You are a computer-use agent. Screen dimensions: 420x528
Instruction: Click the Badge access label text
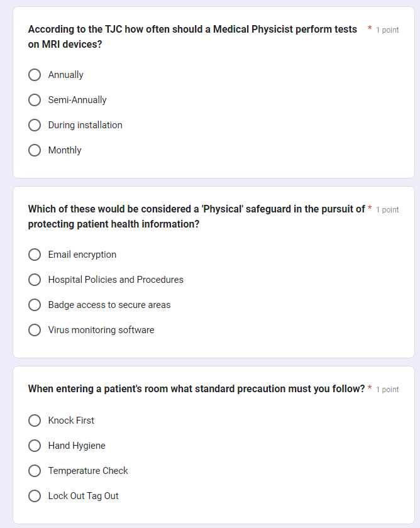[x=109, y=305]
